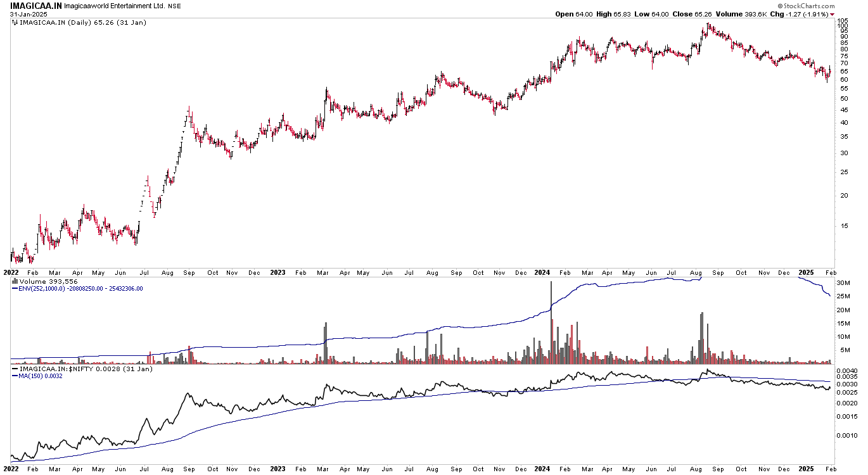This screenshot has width=868, height=475.
Task: Click the price bar icon beside IMAGICAA.IN (Daily)
Action: 15,22
